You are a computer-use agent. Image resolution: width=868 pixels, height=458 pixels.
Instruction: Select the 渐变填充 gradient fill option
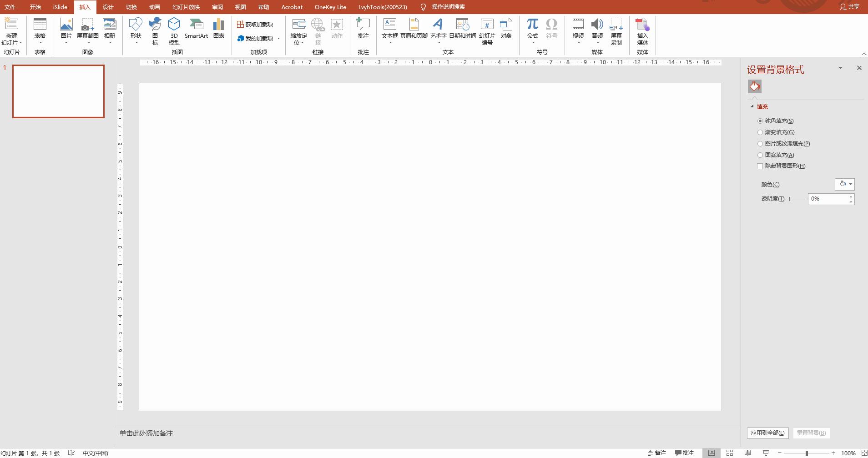(776, 132)
